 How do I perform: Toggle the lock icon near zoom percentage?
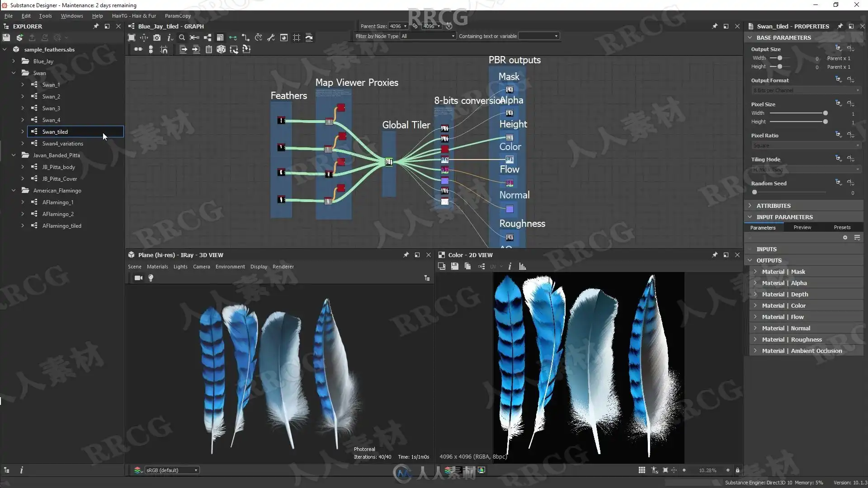[x=737, y=470]
